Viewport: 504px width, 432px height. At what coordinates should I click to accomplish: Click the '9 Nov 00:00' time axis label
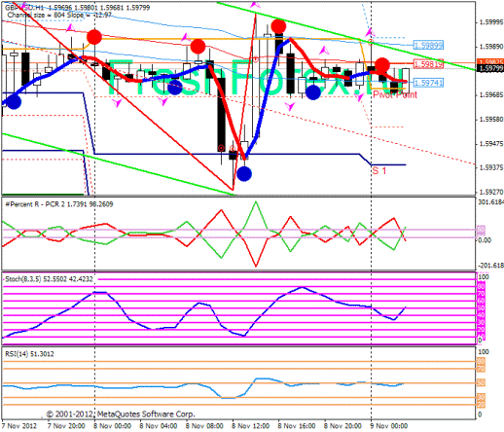(x=388, y=425)
